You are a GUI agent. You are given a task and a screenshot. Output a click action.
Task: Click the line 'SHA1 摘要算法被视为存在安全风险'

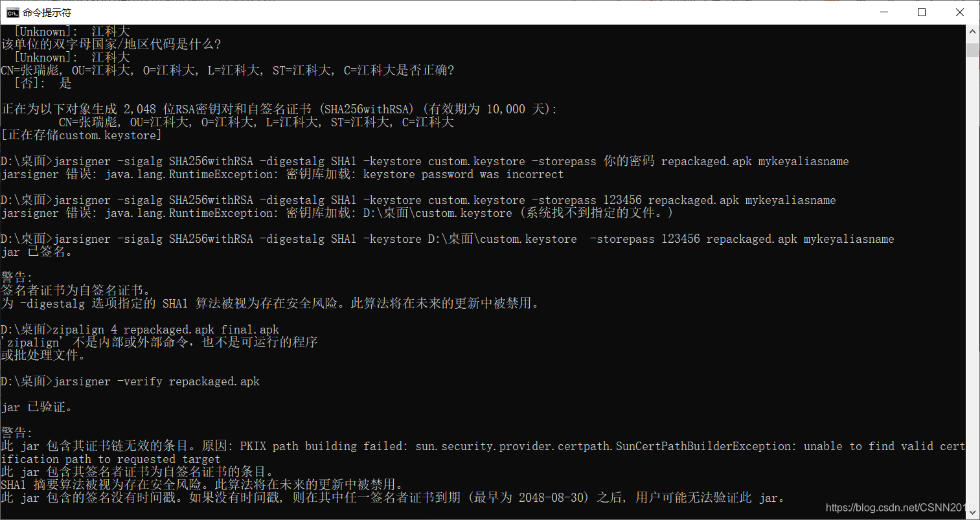pos(202,484)
